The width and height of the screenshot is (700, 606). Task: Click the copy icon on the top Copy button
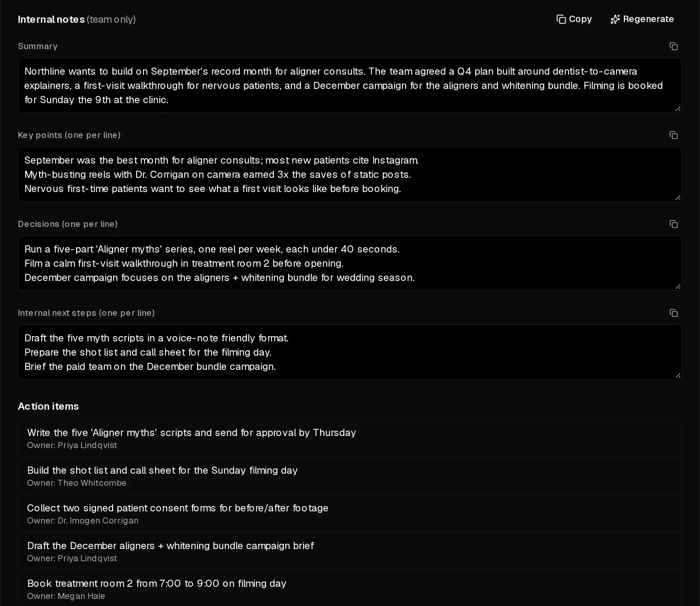tap(561, 19)
